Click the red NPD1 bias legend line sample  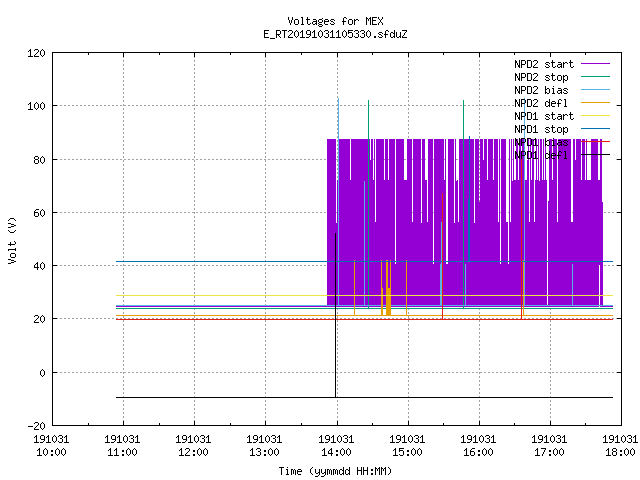595,142
